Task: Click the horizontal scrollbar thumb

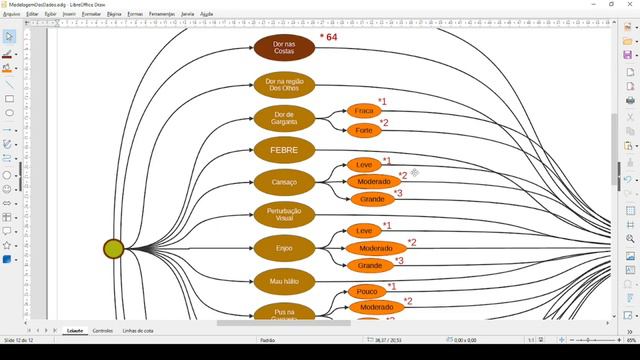Action: (x=283, y=323)
